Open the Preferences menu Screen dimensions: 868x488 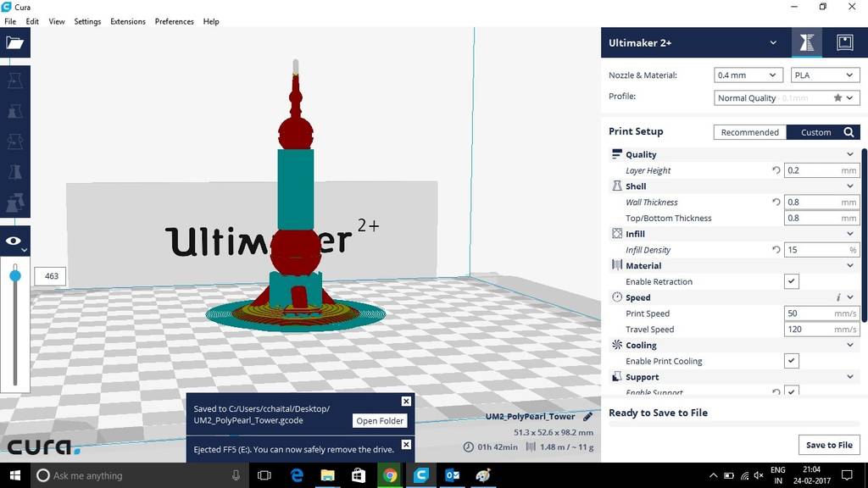click(175, 21)
